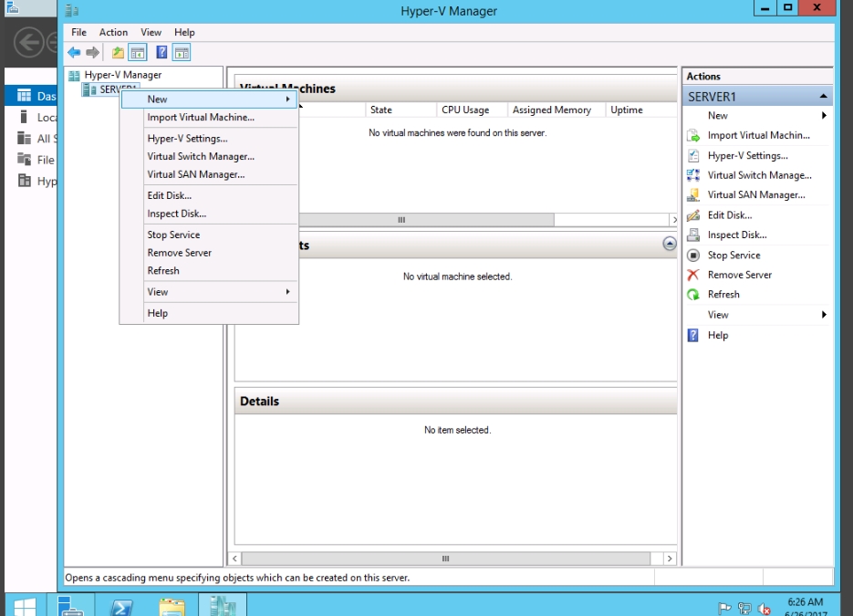The width and height of the screenshot is (853, 616).
Task: Open PowerShell from the taskbar
Action: click(122, 606)
